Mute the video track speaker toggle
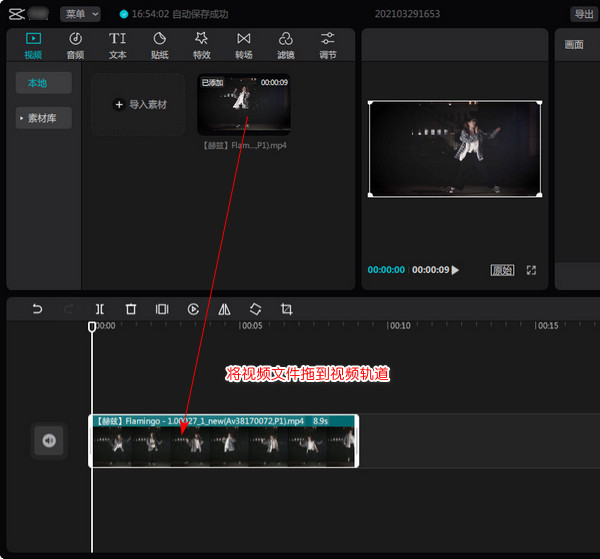 pos(49,440)
